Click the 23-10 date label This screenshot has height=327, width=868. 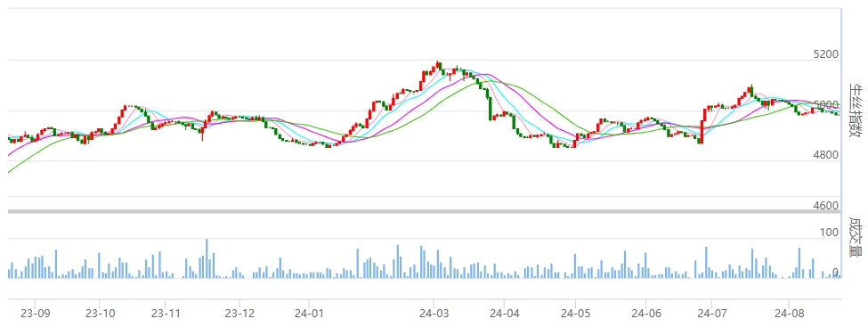point(100,314)
